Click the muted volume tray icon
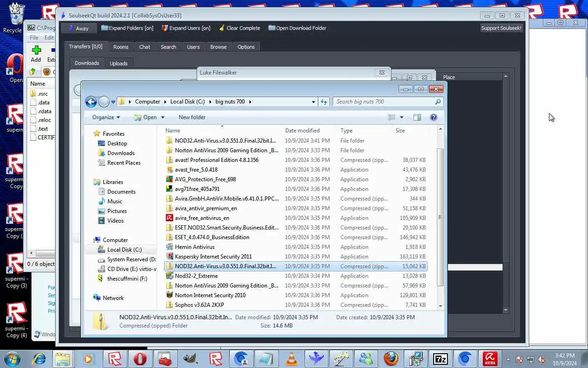Image resolution: width=588 pixels, height=368 pixels. point(542,359)
